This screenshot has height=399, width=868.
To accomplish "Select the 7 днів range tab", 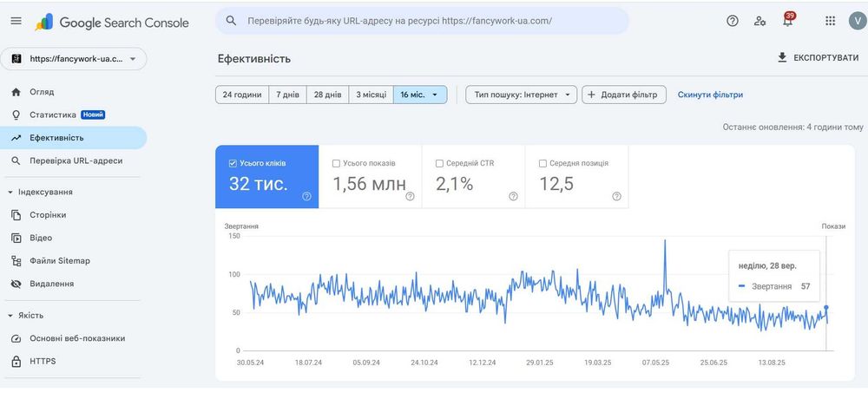I will pos(288,95).
